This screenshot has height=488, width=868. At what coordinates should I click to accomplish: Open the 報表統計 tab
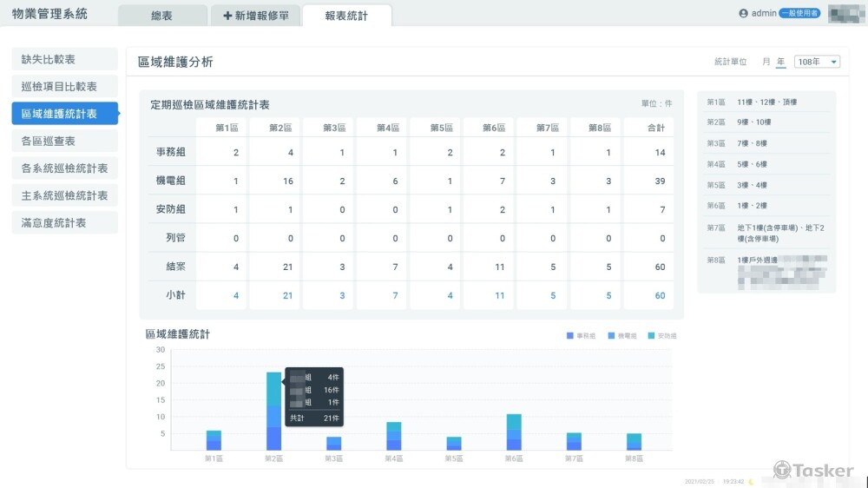[x=346, y=16]
